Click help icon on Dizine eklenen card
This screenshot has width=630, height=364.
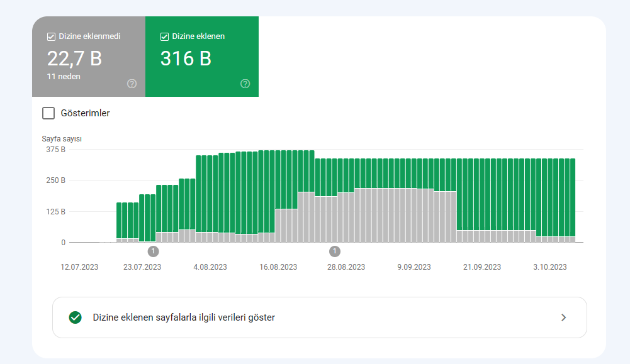(x=245, y=84)
